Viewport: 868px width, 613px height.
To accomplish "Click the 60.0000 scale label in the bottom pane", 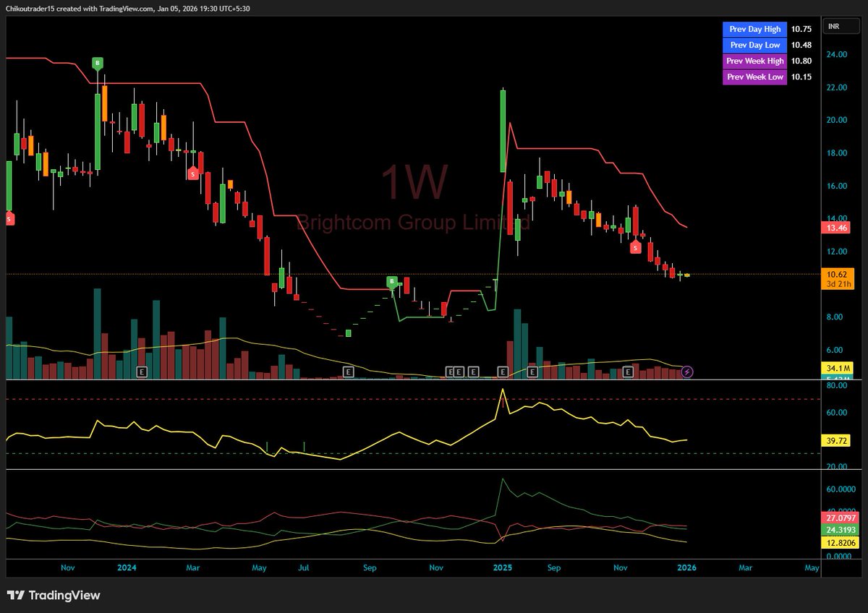I will coord(841,489).
